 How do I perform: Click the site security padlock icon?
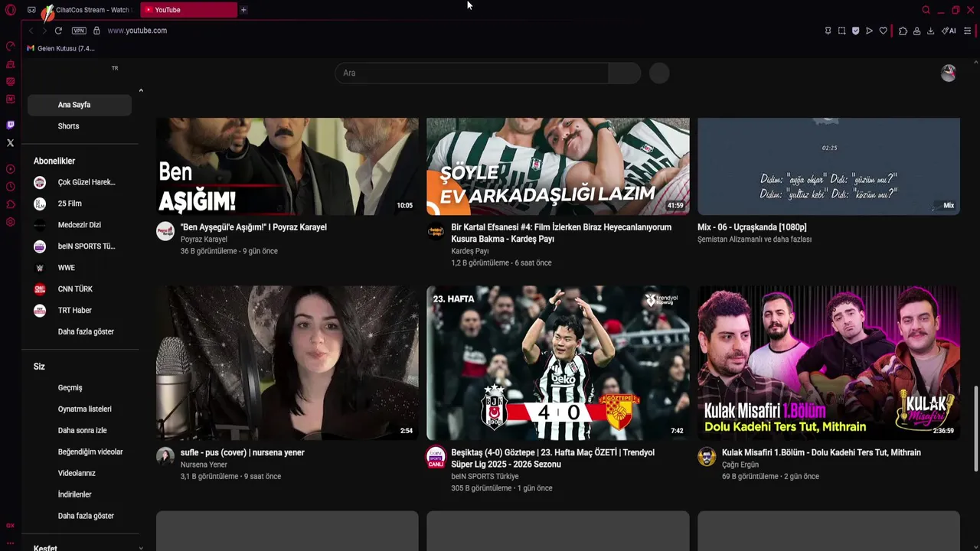click(96, 31)
